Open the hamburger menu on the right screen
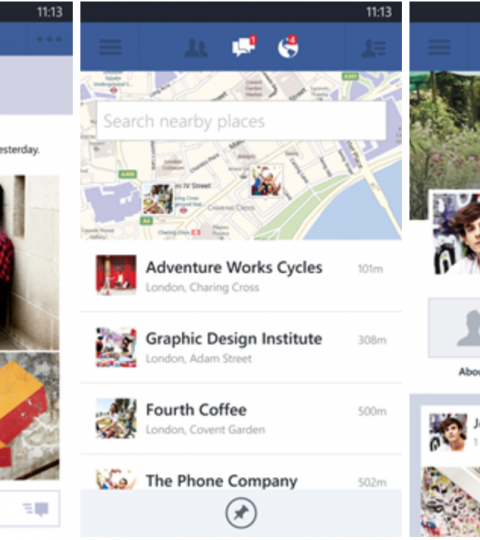The height and width of the screenshot is (540, 480). [439, 47]
